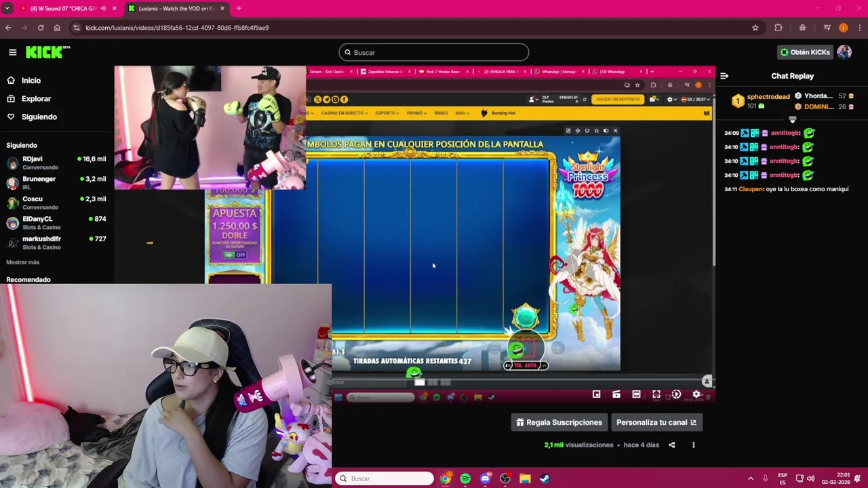
Task: Open Burning Hot game link
Action: (x=498, y=113)
